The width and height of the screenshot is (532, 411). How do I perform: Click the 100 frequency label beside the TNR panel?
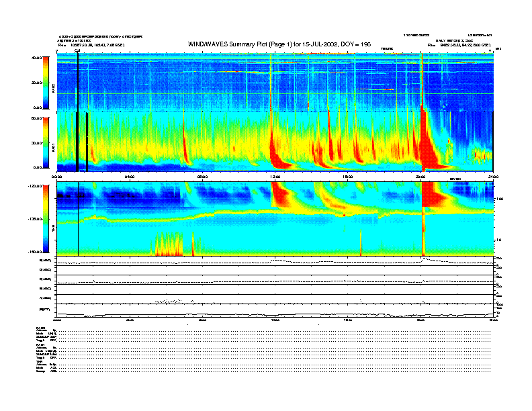[x=499, y=199]
